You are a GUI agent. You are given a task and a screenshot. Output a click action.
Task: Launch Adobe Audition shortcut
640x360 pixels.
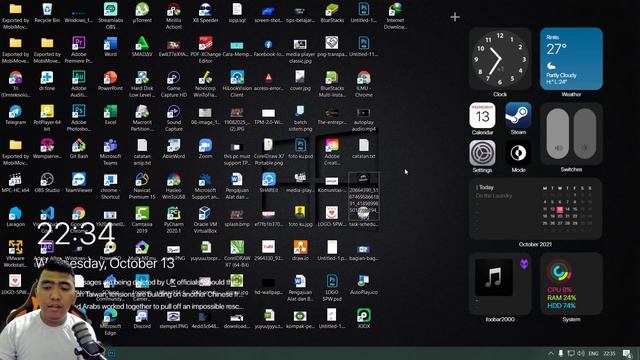(78, 83)
